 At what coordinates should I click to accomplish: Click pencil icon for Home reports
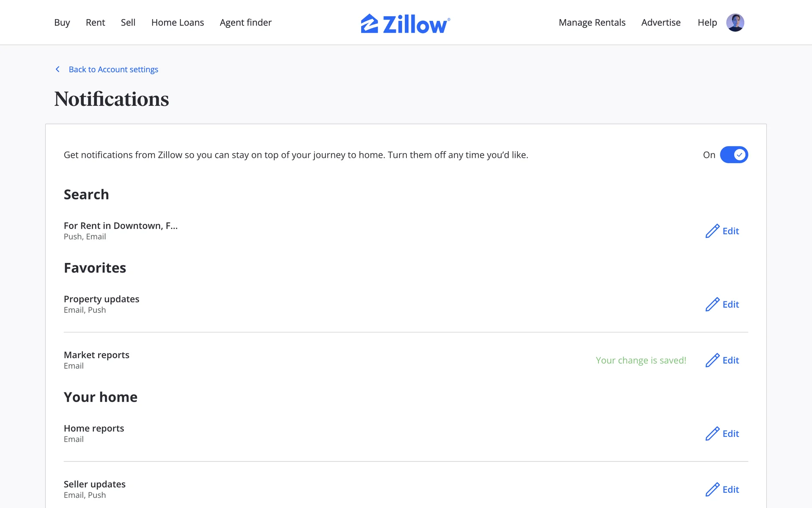712,433
